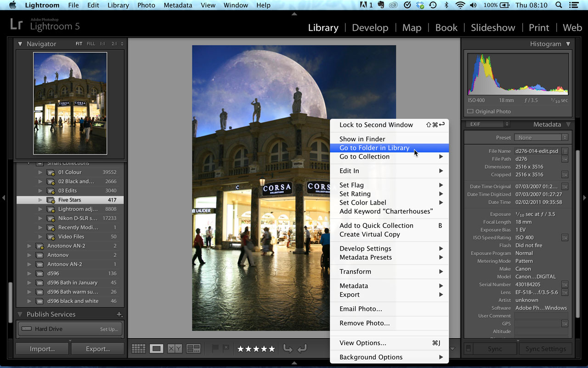Rotate photo clockwise arrow in toolbar
The height and width of the screenshot is (368, 588).
pyautogui.click(x=302, y=349)
